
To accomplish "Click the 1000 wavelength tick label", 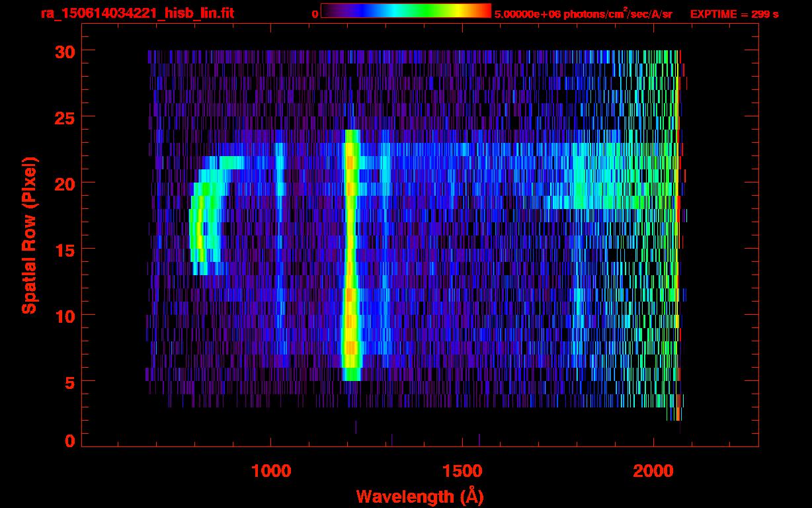I will 271,471.
